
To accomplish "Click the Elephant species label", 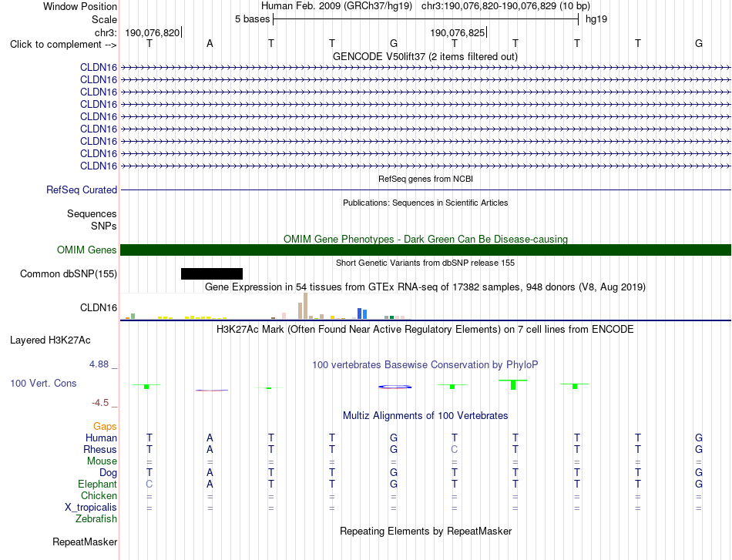I will (x=98, y=484).
